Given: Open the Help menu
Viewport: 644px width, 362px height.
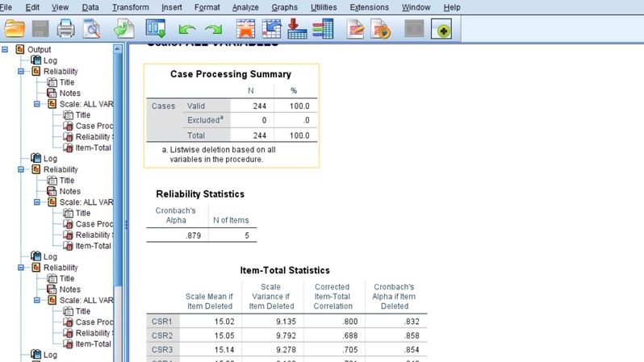Looking at the screenshot, I should [x=452, y=7].
